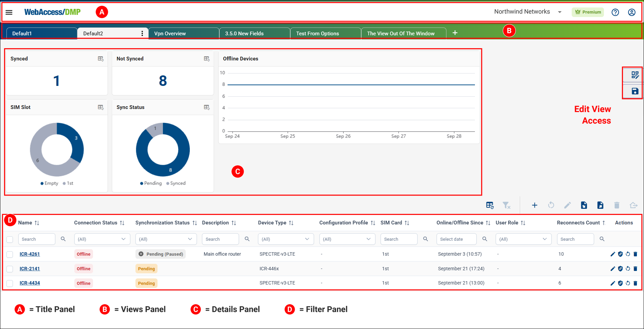This screenshot has width=644, height=329.
Task: Click the Online/Offline Since date field
Action: pos(457,239)
